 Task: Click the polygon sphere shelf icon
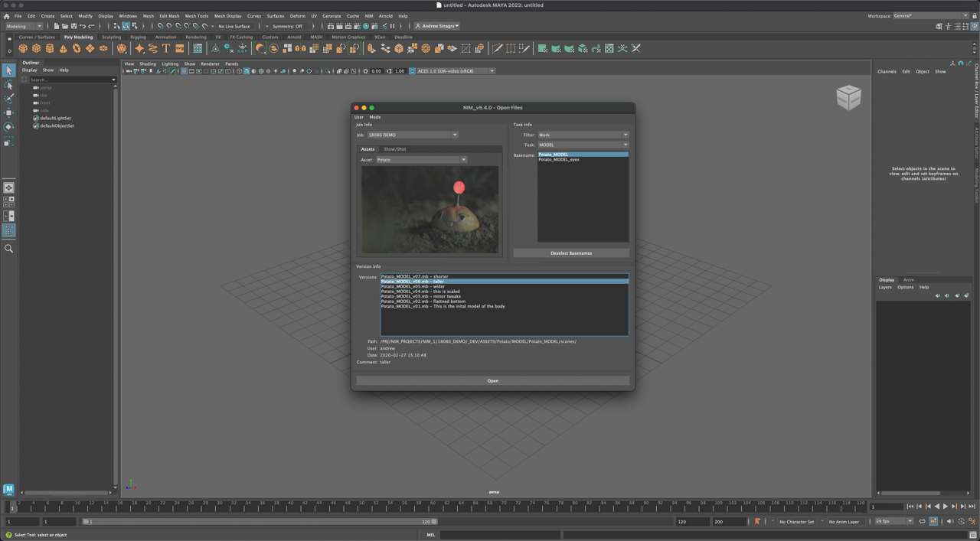pyautogui.click(x=23, y=49)
